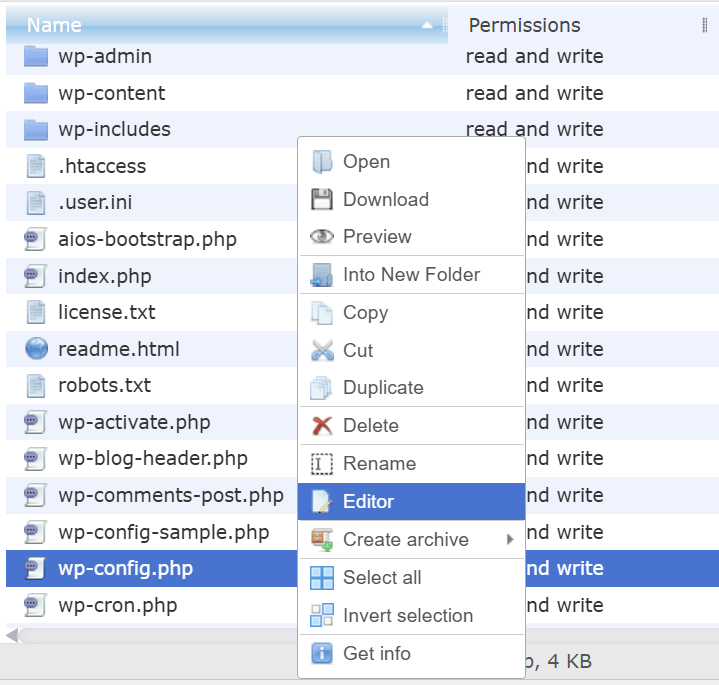Choose Get info menu entry
This screenshot has height=685, width=719.
(x=411, y=653)
